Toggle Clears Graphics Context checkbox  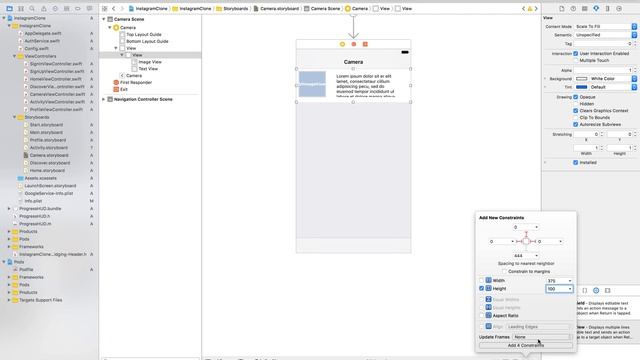pos(576,111)
